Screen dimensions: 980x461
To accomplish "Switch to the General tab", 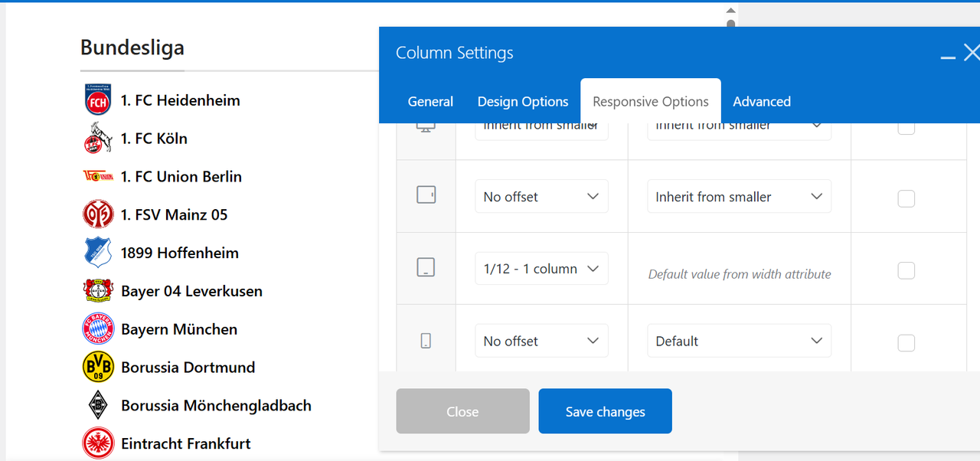I will coord(430,101).
